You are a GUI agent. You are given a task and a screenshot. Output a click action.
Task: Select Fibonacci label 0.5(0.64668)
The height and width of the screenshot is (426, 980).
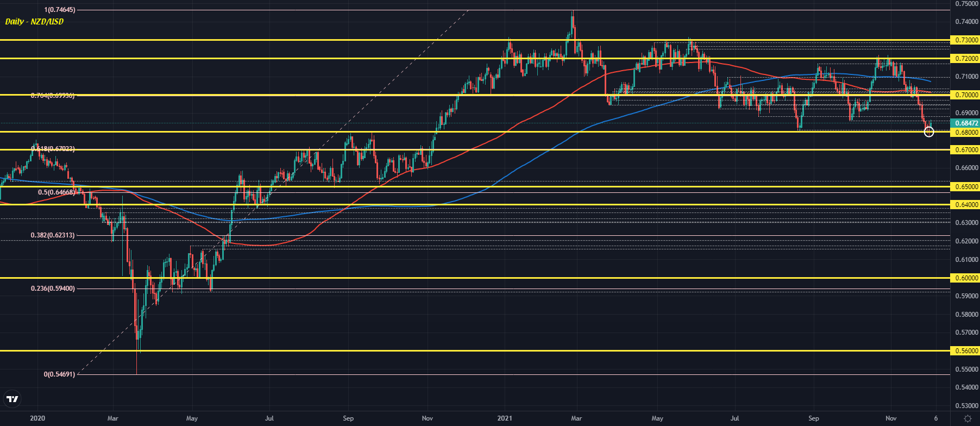(56, 192)
